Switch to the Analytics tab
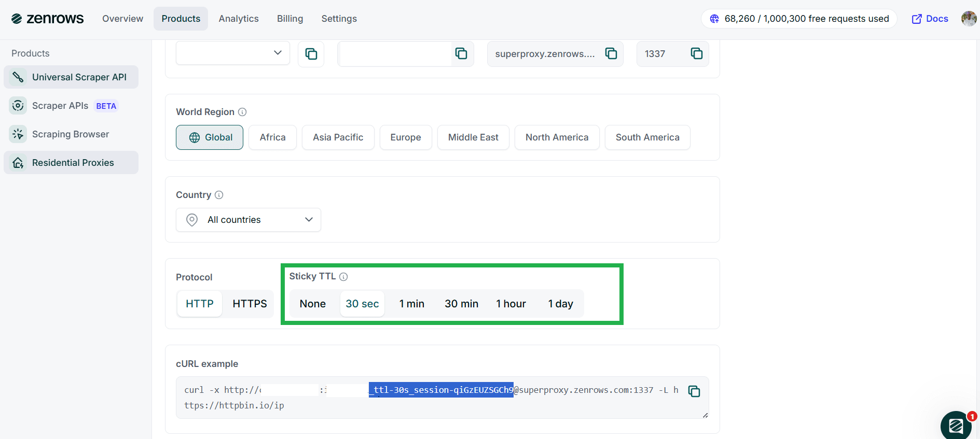The image size is (980, 439). [x=239, y=19]
